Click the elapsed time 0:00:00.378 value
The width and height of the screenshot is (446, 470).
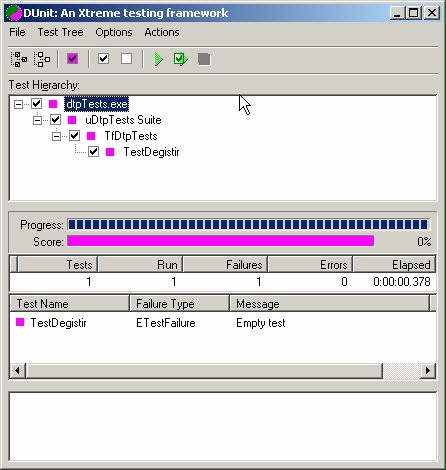(402, 282)
